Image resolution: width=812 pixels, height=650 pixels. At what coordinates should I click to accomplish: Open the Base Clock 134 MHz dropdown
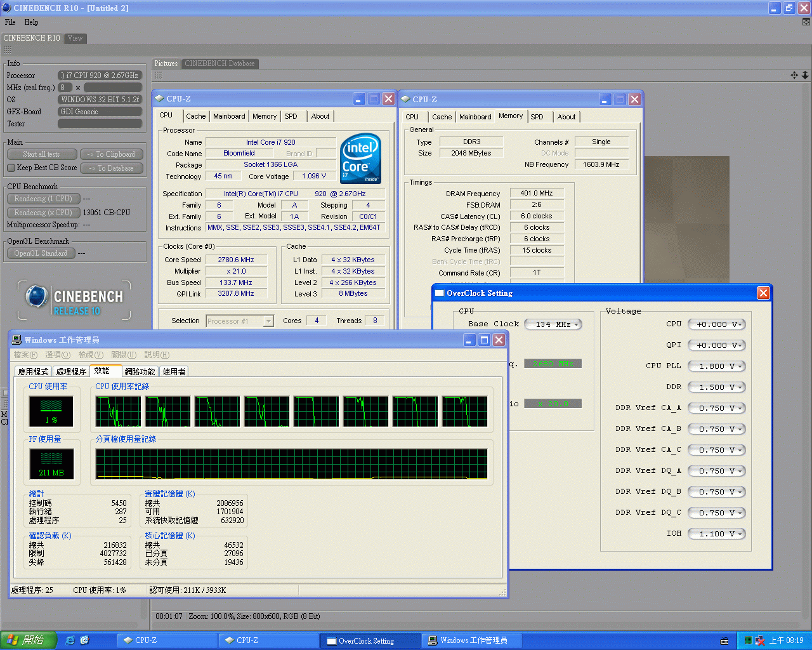point(553,324)
